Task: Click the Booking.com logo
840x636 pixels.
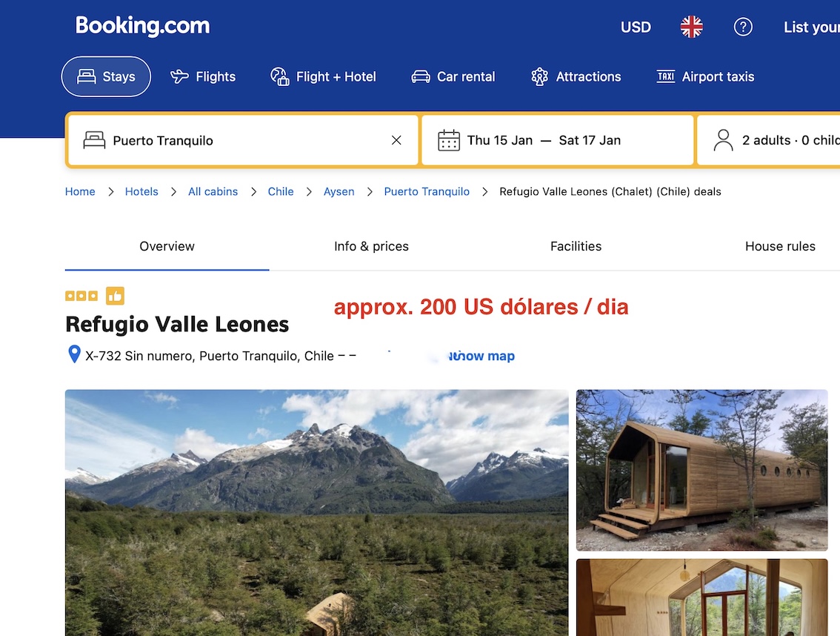Action: pos(142,26)
